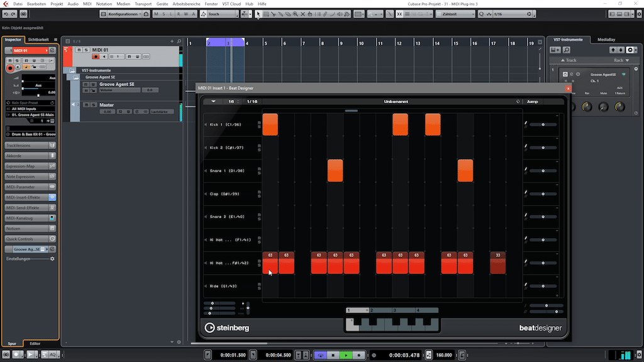This screenshot has height=362, width=644.
Task: Click the Undo arrow in toolbar
Action: click(6, 14)
